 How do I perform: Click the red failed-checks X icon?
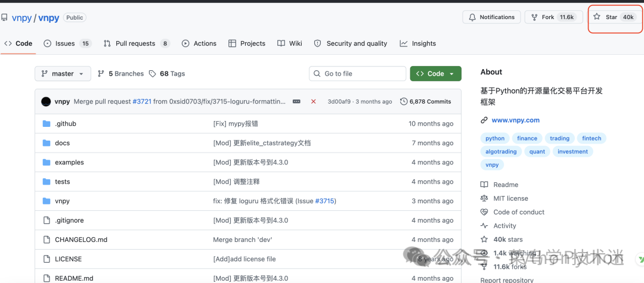(314, 102)
